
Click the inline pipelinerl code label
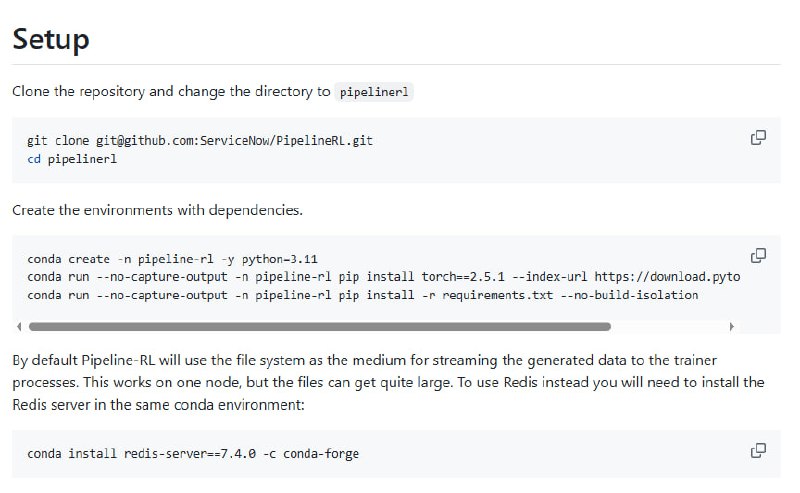(375, 92)
